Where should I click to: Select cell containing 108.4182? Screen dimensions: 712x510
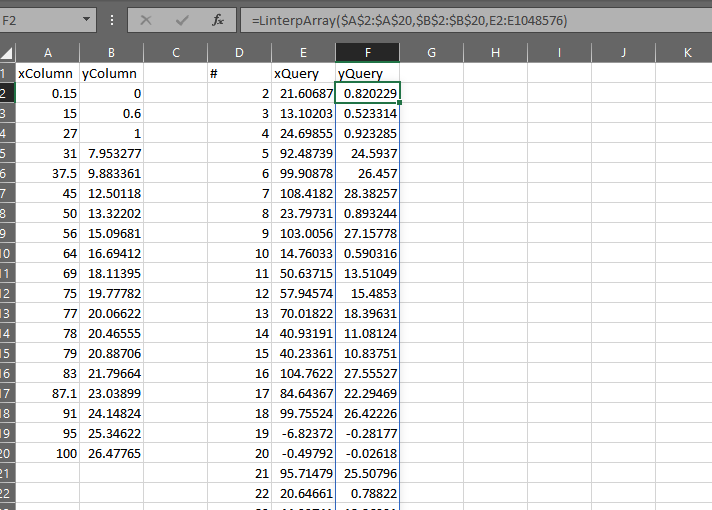tap(303, 193)
